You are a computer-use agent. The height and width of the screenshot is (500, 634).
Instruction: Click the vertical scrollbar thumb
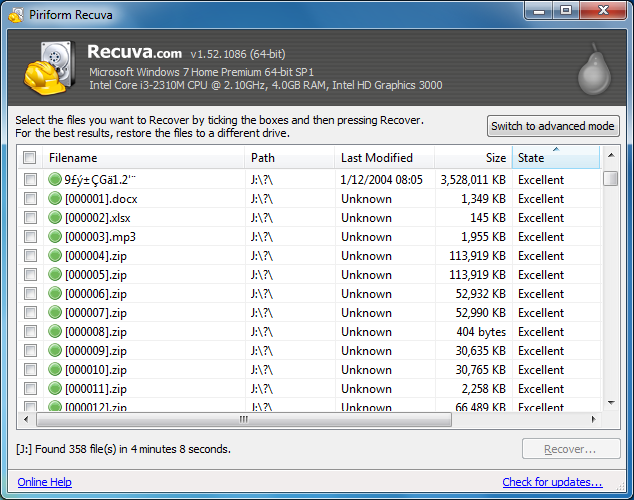tap(611, 179)
